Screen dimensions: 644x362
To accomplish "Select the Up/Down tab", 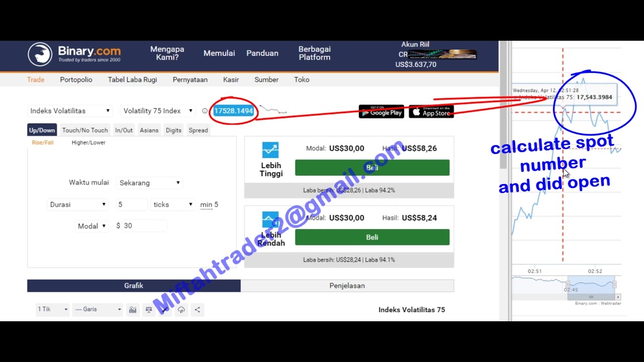I will (x=42, y=130).
